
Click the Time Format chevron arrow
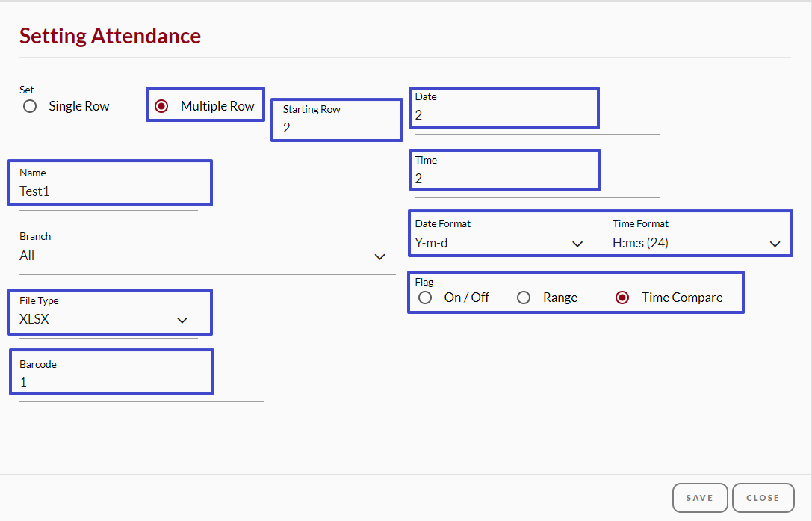775,243
